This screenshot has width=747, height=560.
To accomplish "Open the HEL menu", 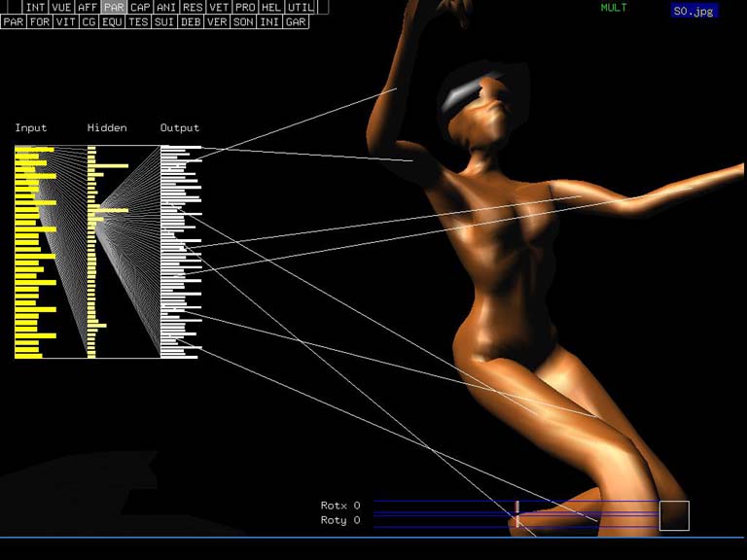I will pos(271,7).
